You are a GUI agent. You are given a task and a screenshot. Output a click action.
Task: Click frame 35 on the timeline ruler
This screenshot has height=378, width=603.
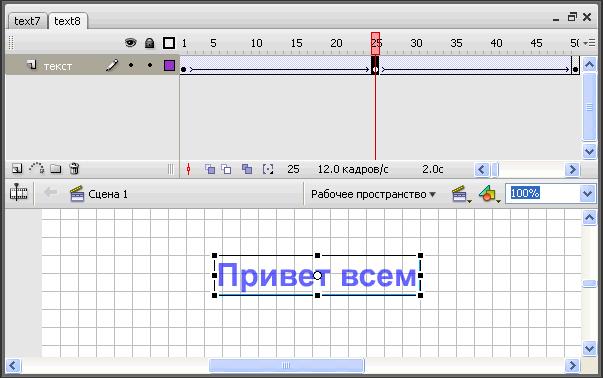click(456, 43)
